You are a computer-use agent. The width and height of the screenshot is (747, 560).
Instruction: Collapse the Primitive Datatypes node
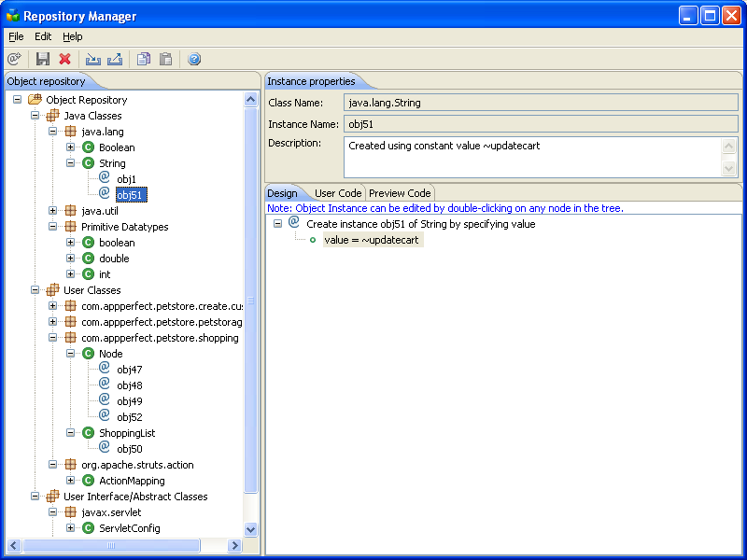tap(53, 227)
